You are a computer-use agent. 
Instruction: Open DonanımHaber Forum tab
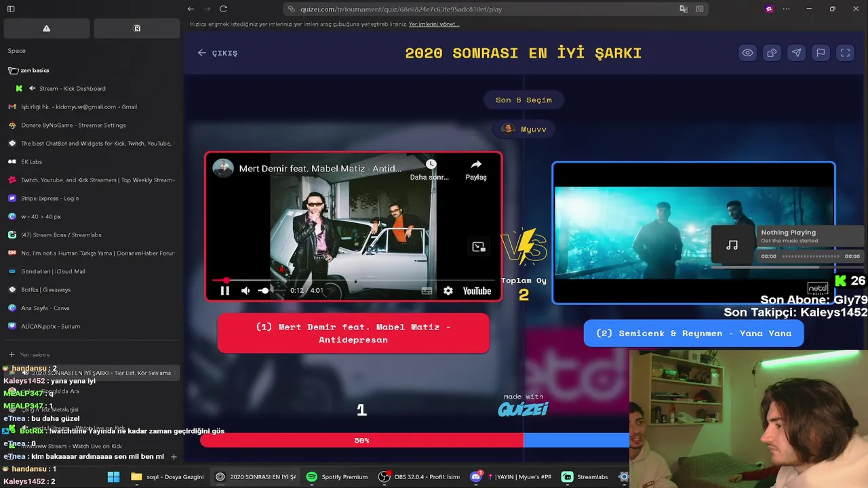92,253
